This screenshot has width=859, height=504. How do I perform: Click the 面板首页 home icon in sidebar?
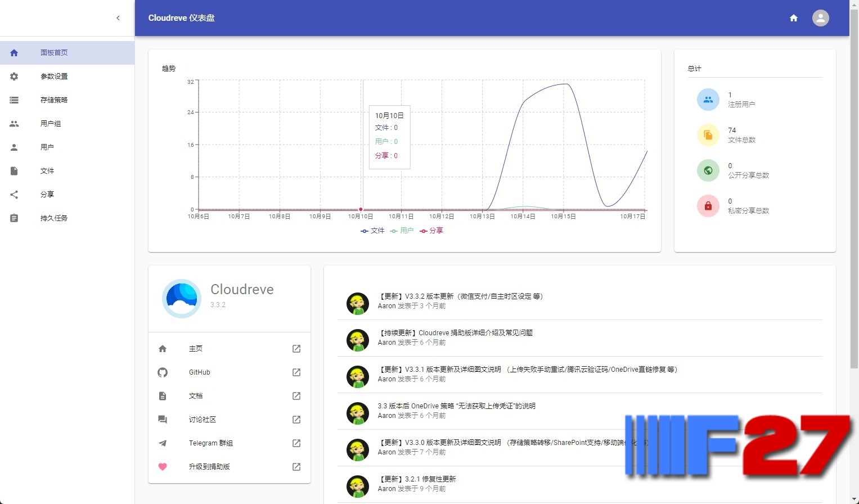coord(14,53)
